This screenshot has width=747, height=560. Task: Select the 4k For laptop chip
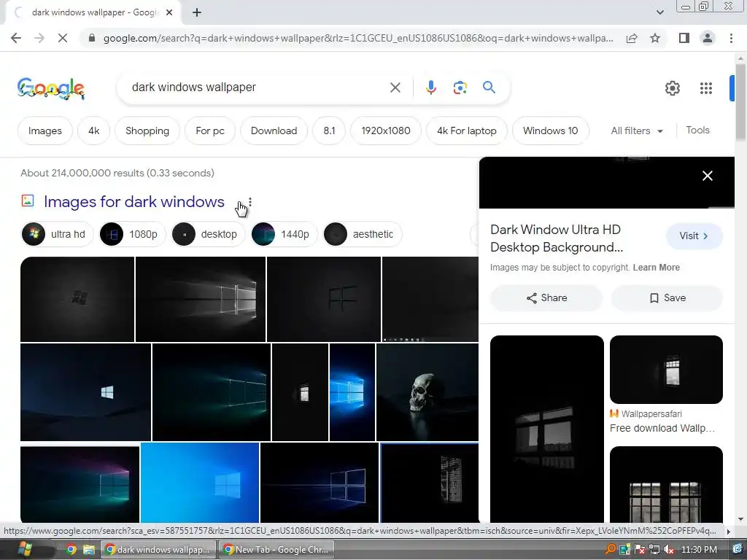coord(467,131)
